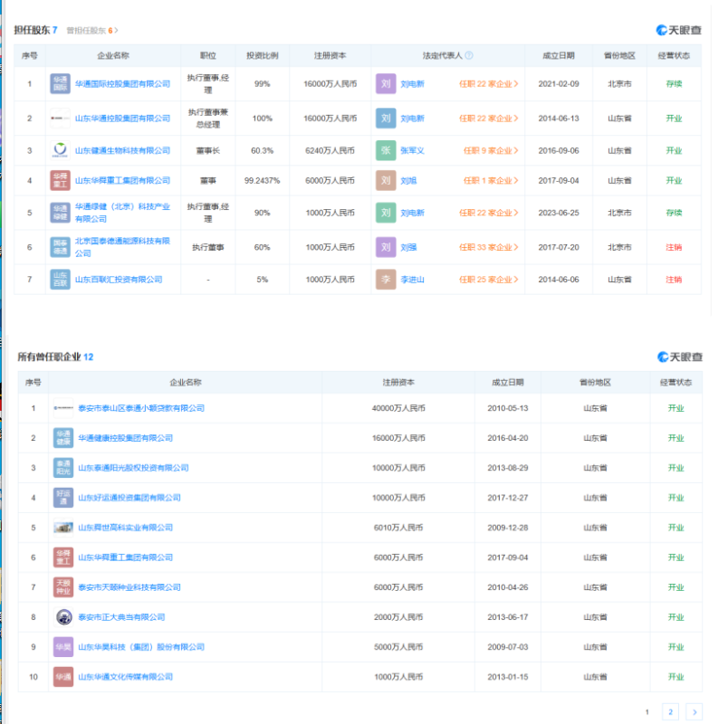Click the 国泰德通 logo icon

pos(60,246)
